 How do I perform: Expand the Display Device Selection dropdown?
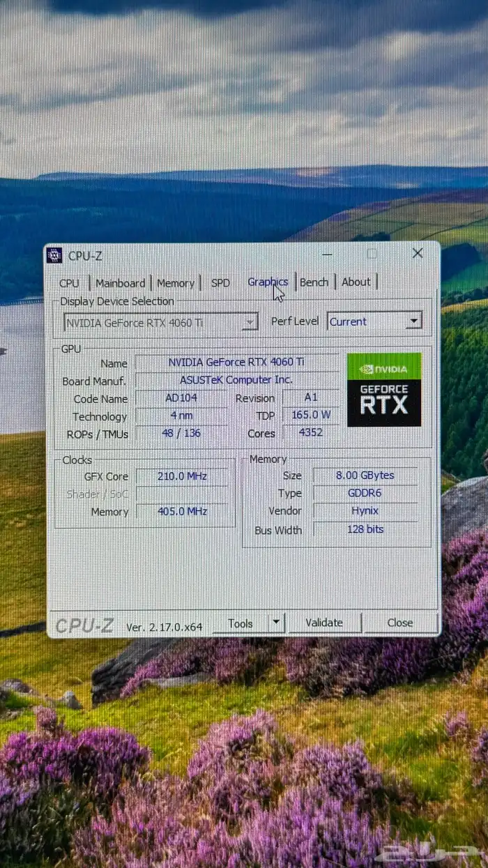pos(250,323)
